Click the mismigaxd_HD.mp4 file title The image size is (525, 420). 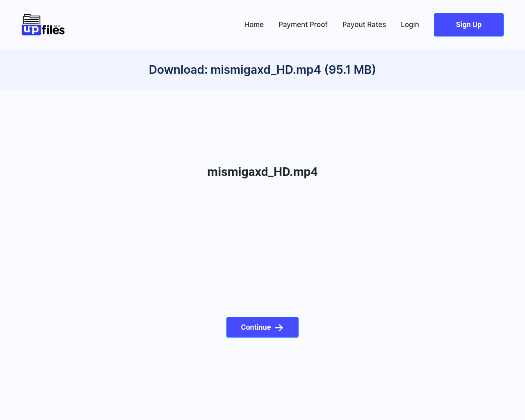click(x=262, y=172)
